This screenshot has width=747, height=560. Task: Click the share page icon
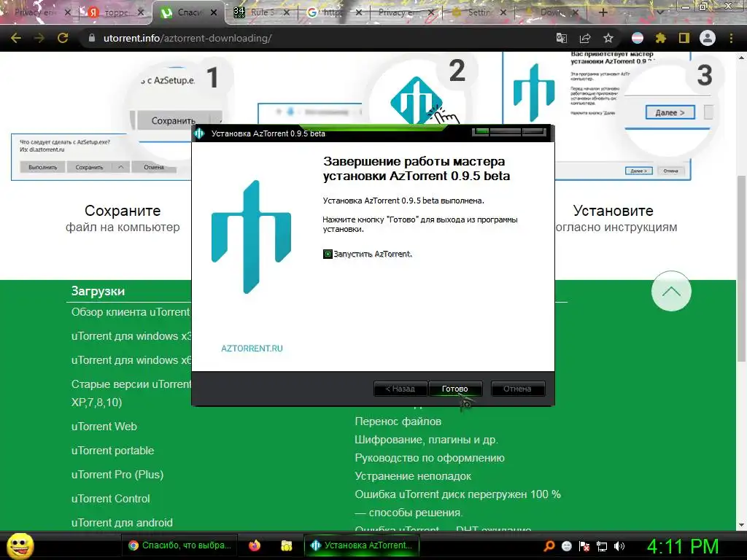point(585,38)
